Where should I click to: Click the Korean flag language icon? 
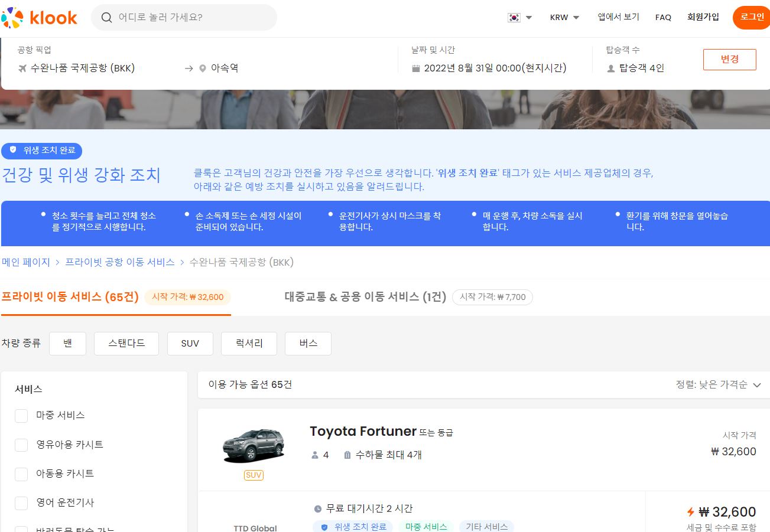pyautogui.click(x=514, y=17)
